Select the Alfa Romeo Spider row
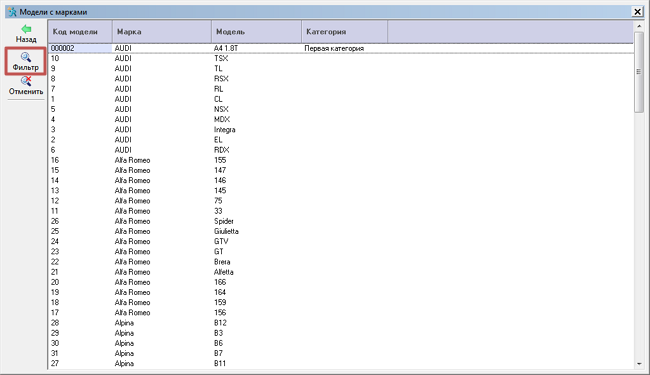 click(x=341, y=221)
